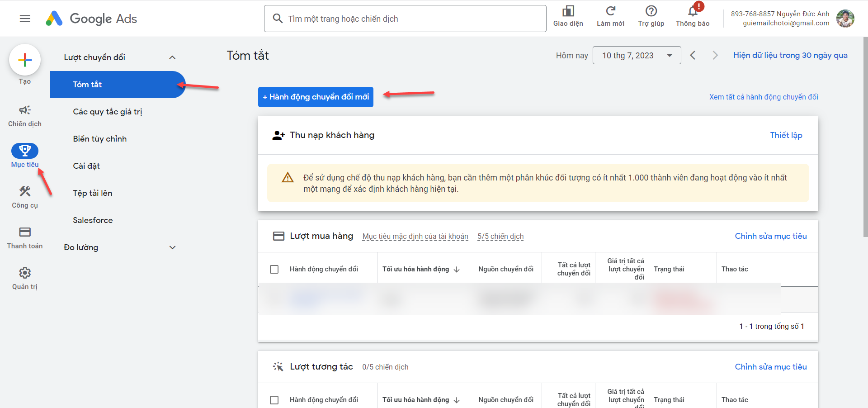This screenshot has height=408, width=868.
Task: Open Quản trị gear icon
Action: (x=25, y=273)
